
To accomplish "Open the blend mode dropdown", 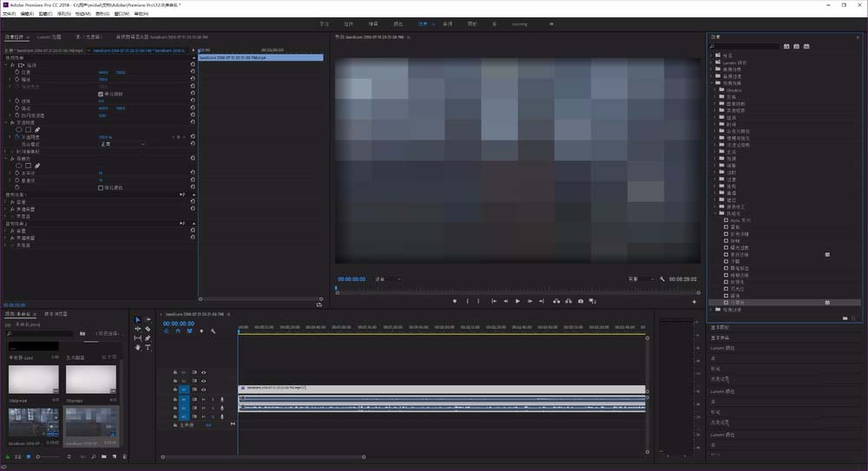I will 123,144.
